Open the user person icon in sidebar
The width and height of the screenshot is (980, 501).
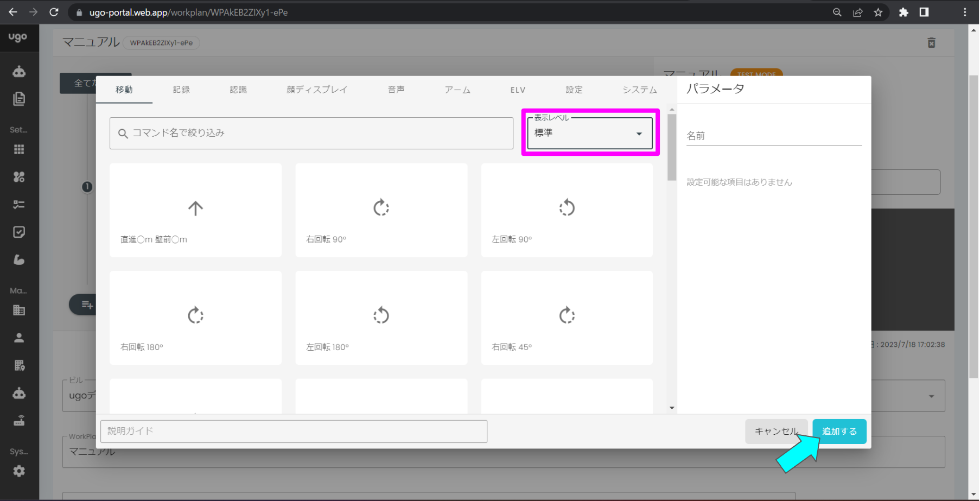pos(19,338)
